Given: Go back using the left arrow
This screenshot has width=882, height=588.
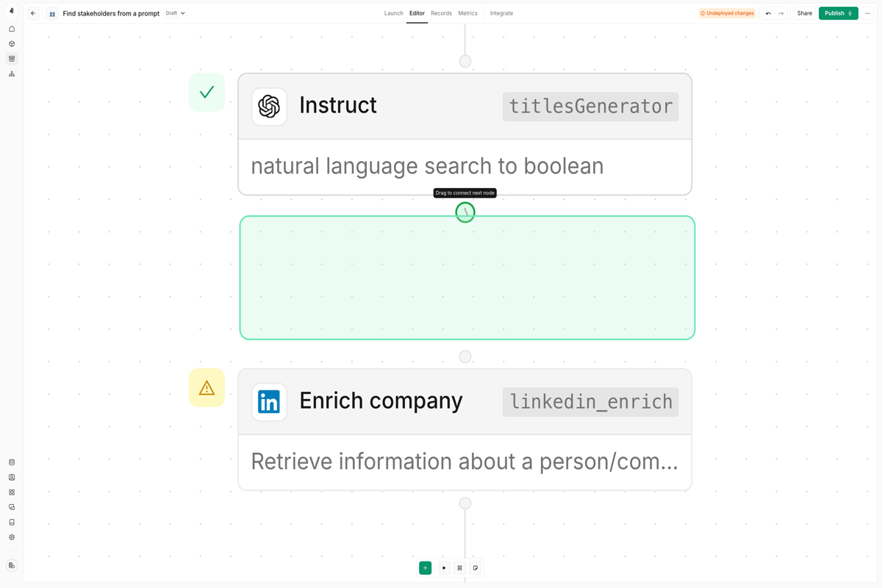Looking at the screenshot, I should (33, 13).
